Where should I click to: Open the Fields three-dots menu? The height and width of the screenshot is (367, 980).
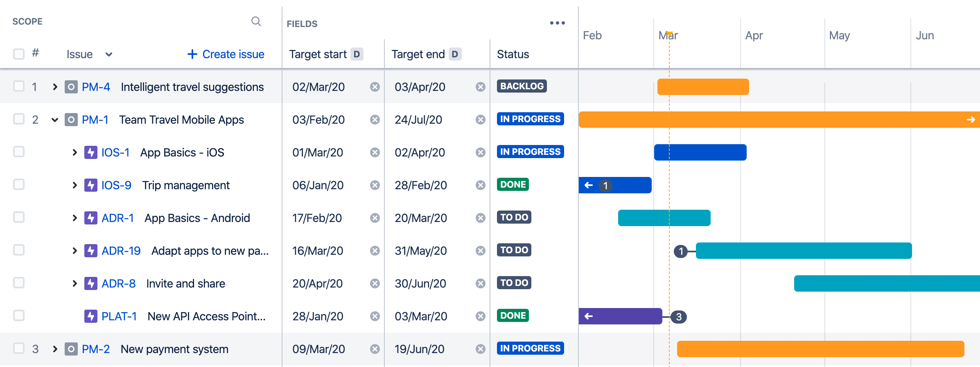click(557, 23)
